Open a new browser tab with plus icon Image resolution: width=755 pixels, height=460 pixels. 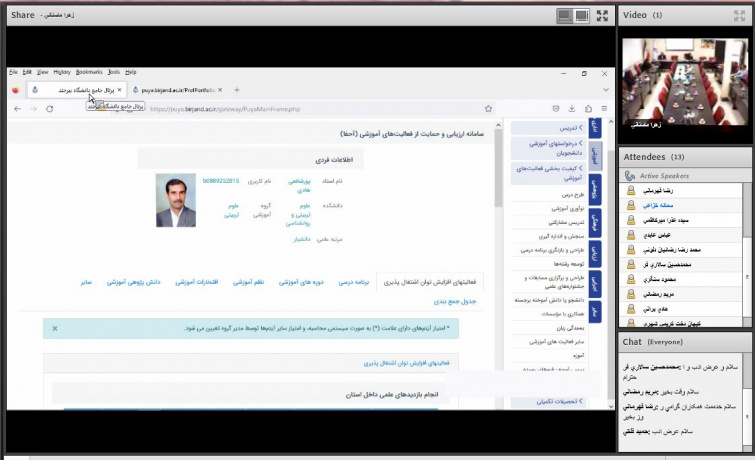[x=236, y=90]
